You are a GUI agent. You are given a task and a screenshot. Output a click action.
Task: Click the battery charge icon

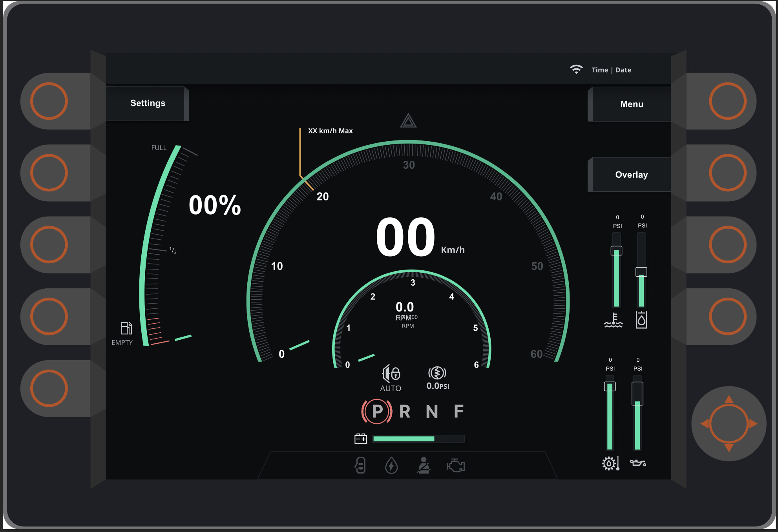pyautogui.click(x=360, y=439)
